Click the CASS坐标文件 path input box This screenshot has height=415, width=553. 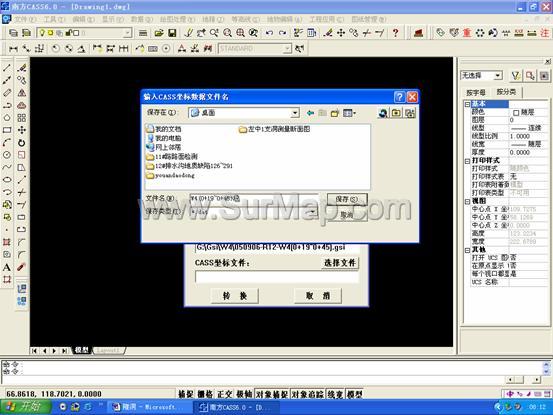point(276,277)
